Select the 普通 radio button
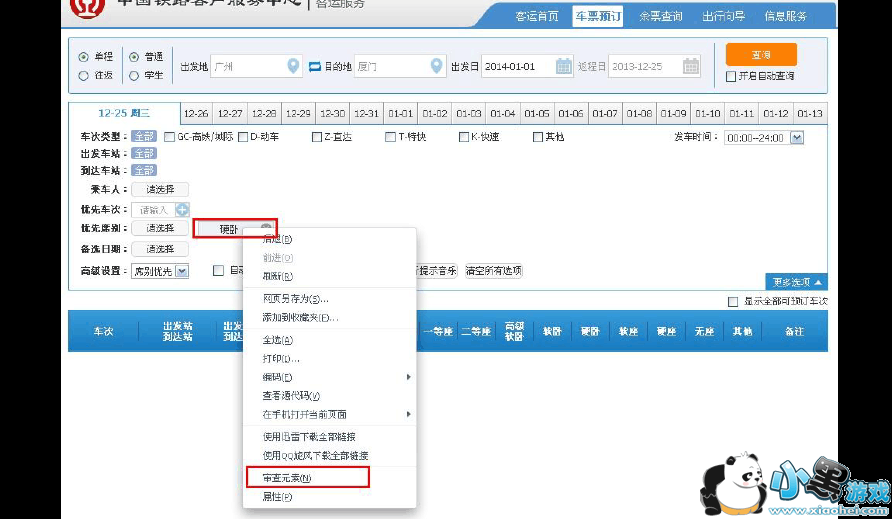The width and height of the screenshot is (892, 519). tap(134, 57)
